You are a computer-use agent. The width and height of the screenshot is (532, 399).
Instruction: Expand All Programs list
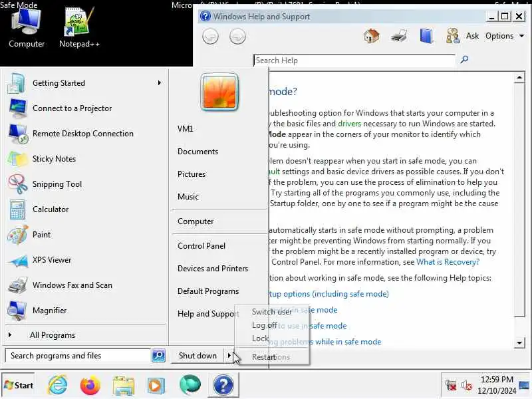(53, 335)
